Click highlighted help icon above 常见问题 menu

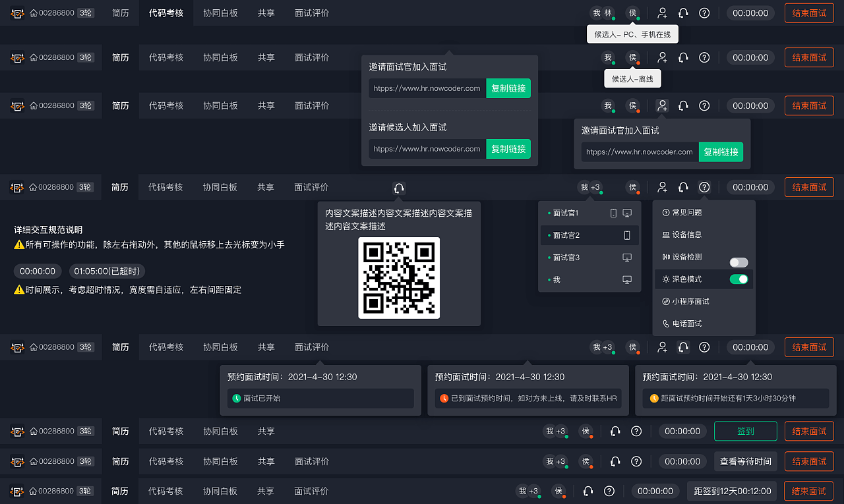coord(704,187)
